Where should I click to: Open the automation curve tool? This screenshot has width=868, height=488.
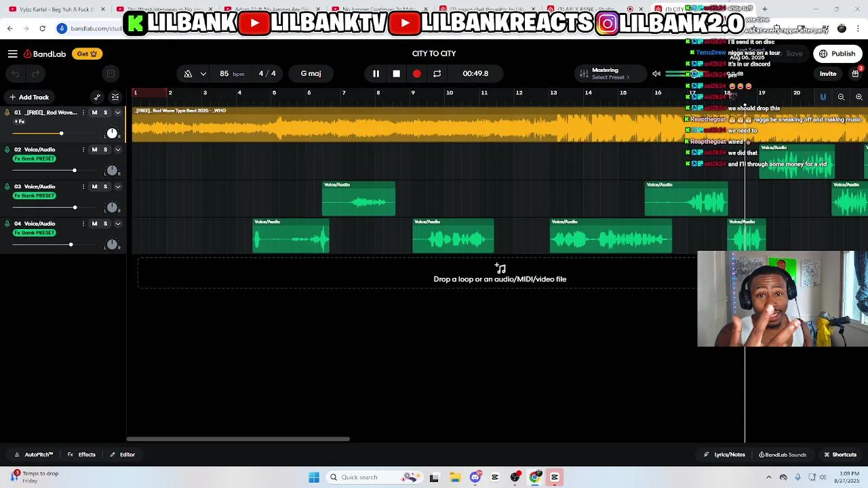coord(97,97)
